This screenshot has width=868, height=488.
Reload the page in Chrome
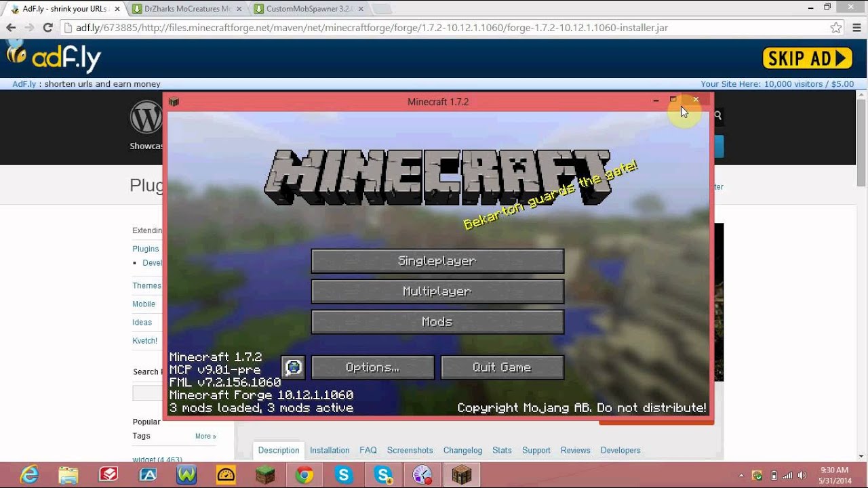coord(47,28)
